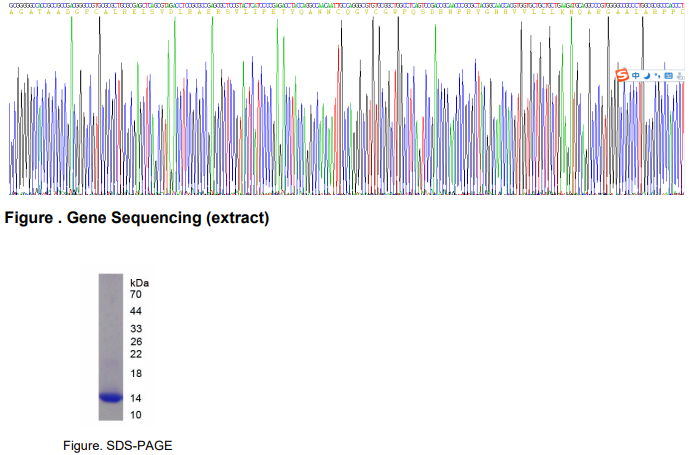Image resolution: width=693 pixels, height=455 pixels.
Task: Click the 22 kDa marker label
Action: pyautogui.click(x=136, y=354)
